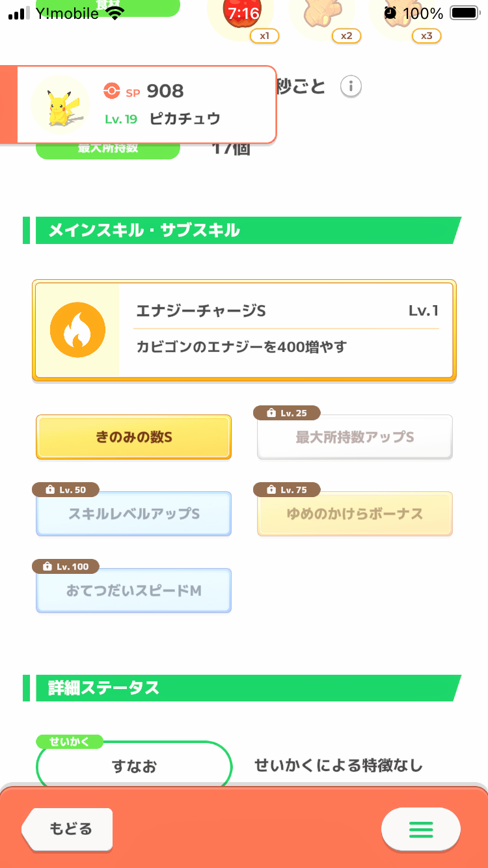Tap the flame icon of the main skill

coord(77,331)
